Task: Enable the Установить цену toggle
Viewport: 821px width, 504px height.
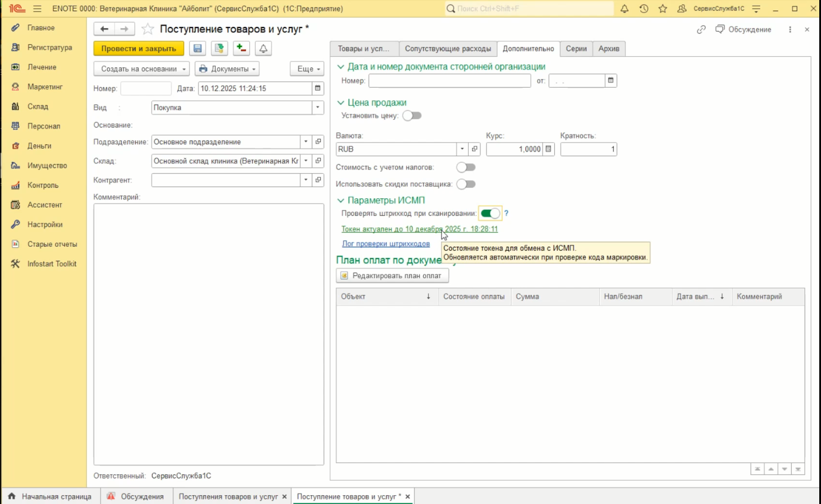Action: [x=412, y=116]
